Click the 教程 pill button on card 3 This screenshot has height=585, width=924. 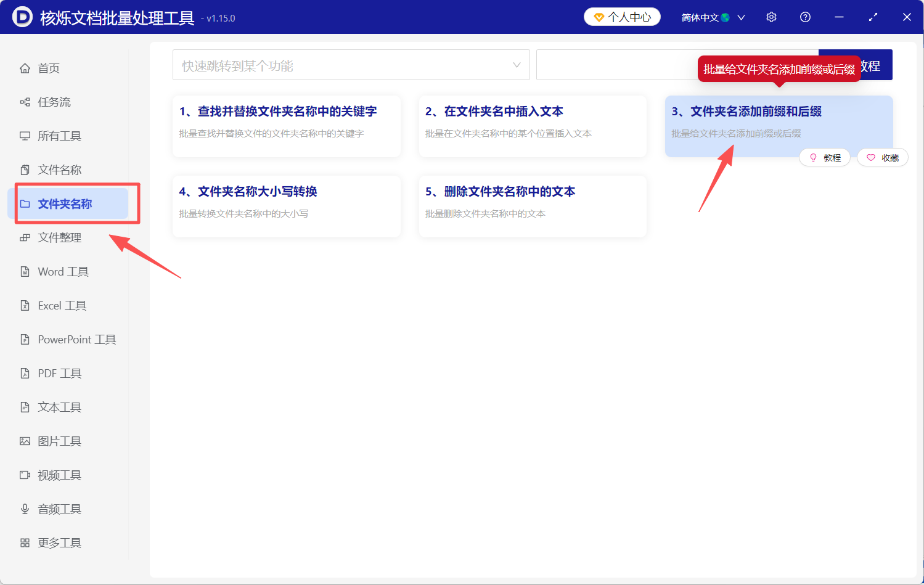point(825,158)
